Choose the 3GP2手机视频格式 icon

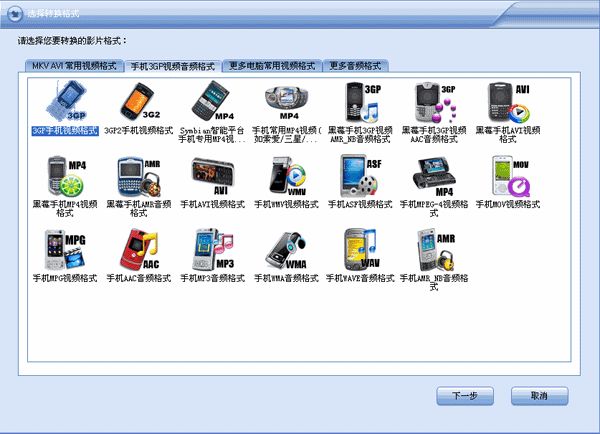tap(138, 102)
